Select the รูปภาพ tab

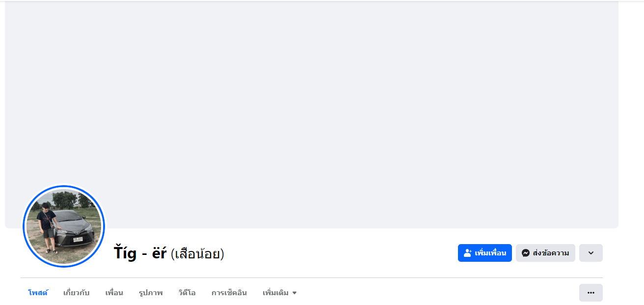click(151, 293)
